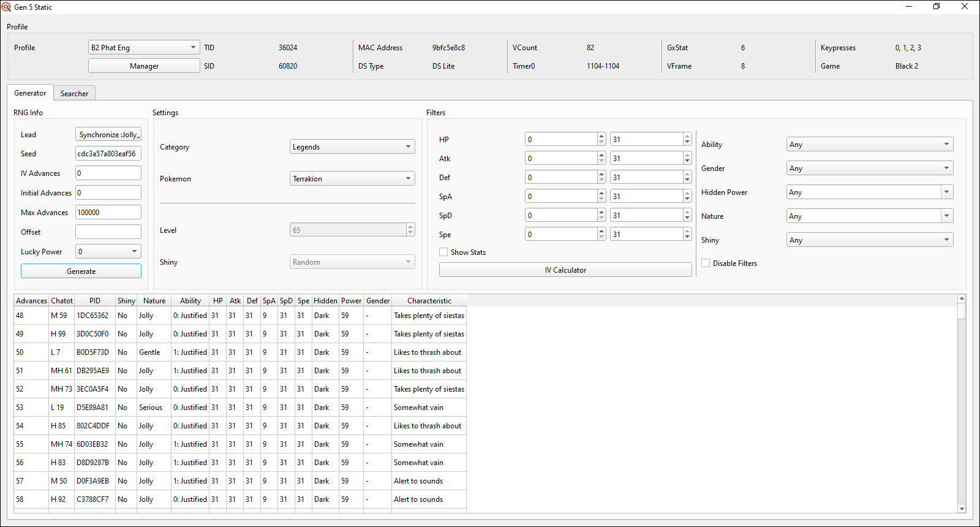Toggle the Disable Filters checkbox

(706, 263)
